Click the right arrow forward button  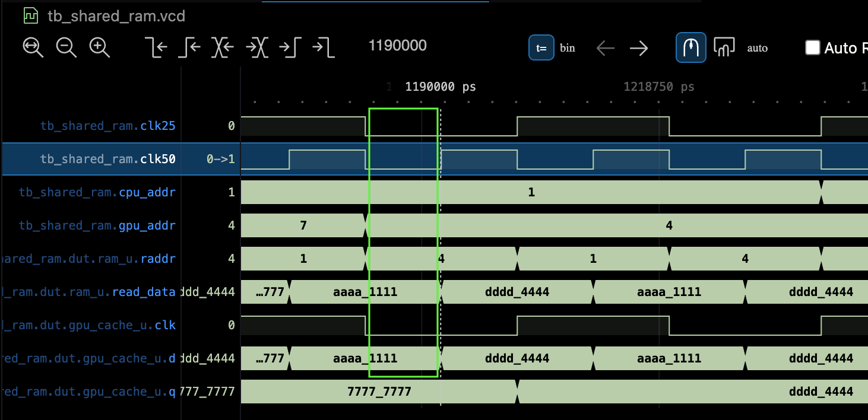[639, 48]
